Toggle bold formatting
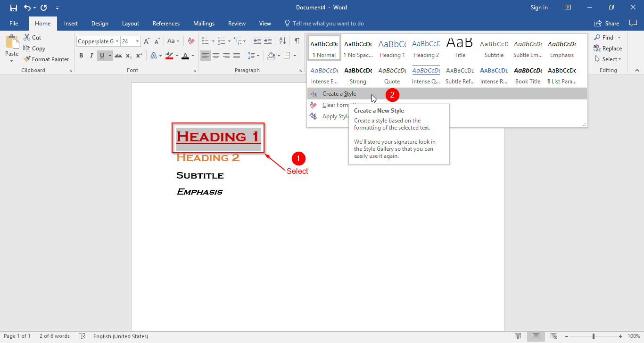Screen dimensions: 644x343 coord(81,55)
